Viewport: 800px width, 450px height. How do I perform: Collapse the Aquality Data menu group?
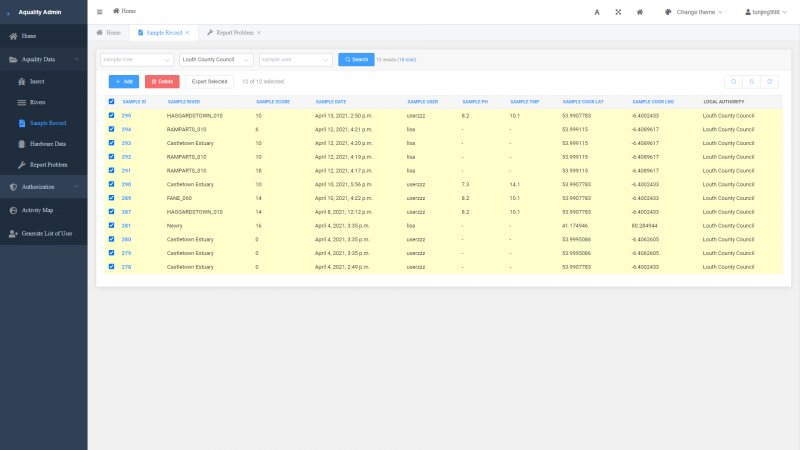pyautogui.click(x=44, y=60)
